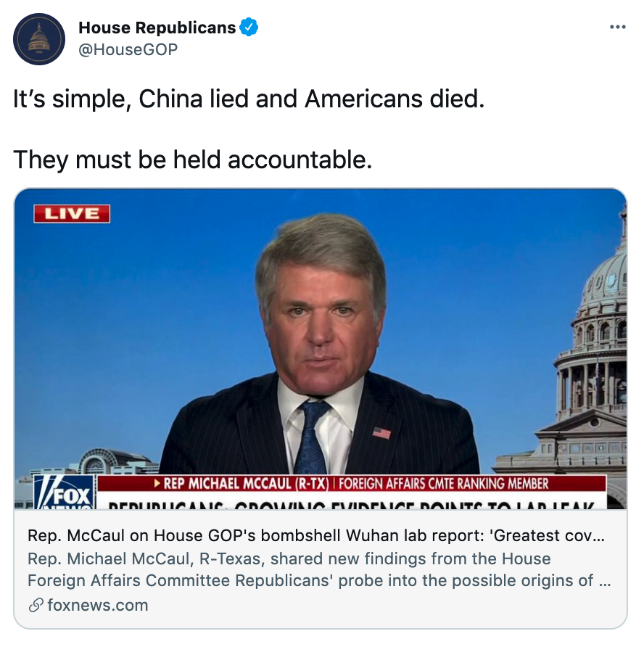Click the link preview card footer
644x647 pixels.
pos(321,569)
